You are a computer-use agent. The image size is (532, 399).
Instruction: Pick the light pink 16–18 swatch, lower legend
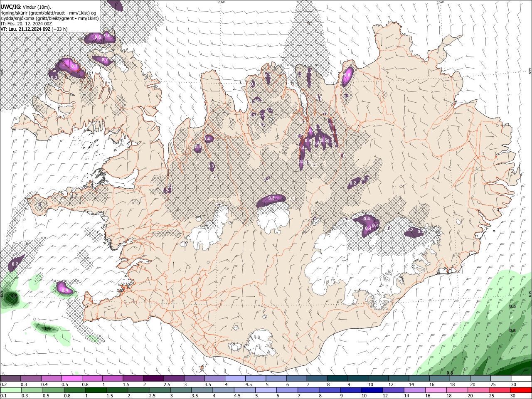[436, 390]
